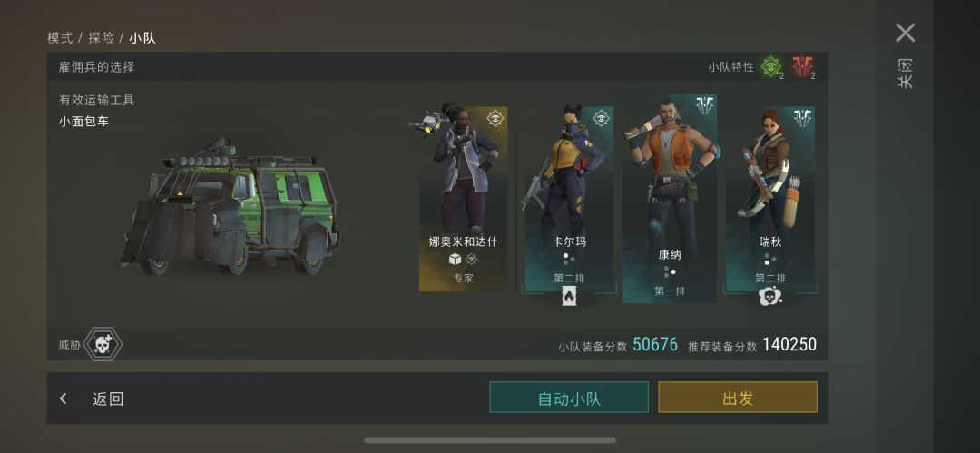Click the trait badge on 瑞秋 card
Viewport: 980px width, 453px height.
[803, 118]
